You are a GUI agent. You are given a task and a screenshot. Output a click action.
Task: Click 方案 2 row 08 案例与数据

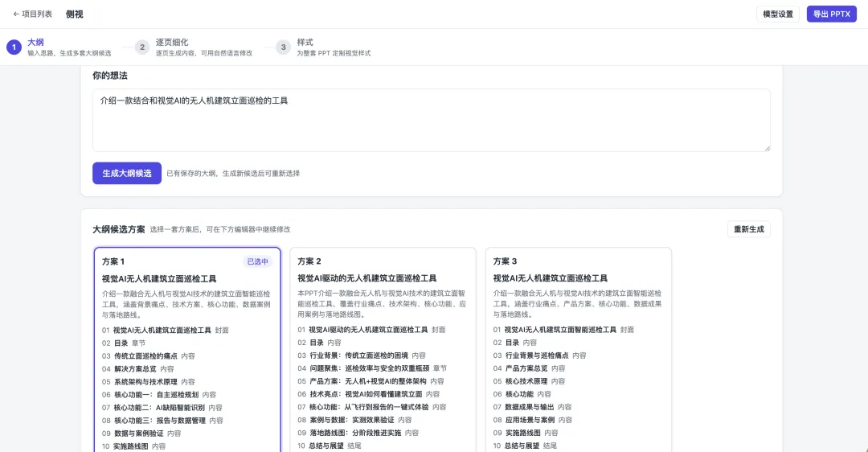coord(355,420)
